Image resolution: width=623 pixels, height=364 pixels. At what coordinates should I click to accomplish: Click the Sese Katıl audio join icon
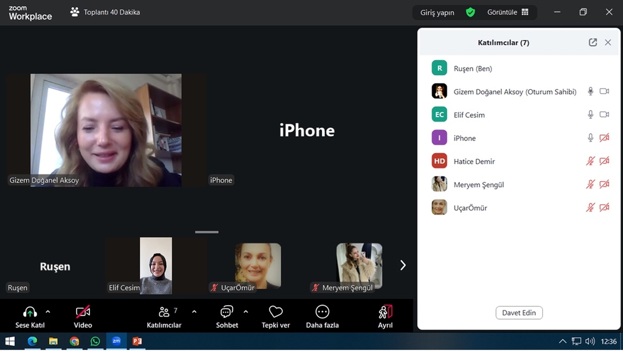(x=29, y=312)
